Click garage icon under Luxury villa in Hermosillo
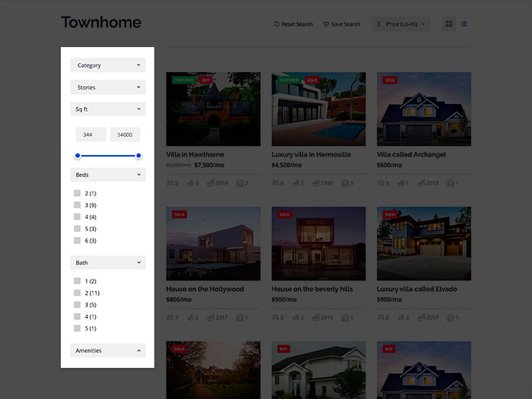532x399 pixels. (x=345, y=183)
